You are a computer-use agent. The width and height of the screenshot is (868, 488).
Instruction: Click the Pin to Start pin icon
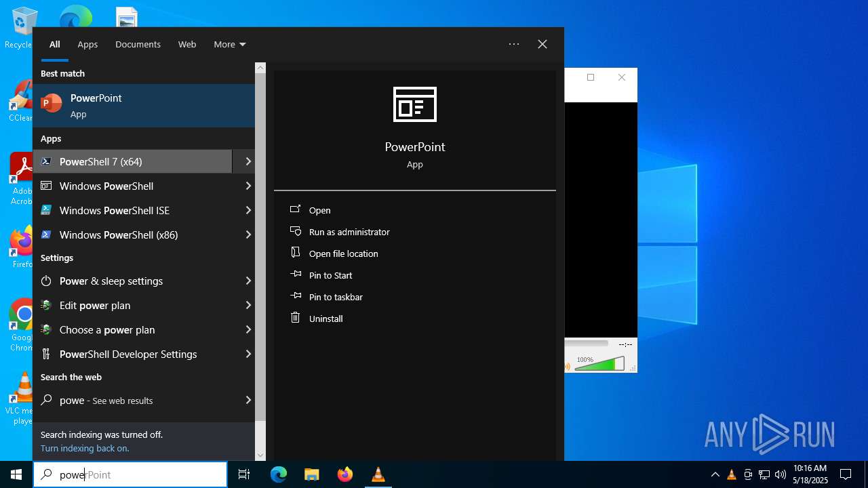296,274
